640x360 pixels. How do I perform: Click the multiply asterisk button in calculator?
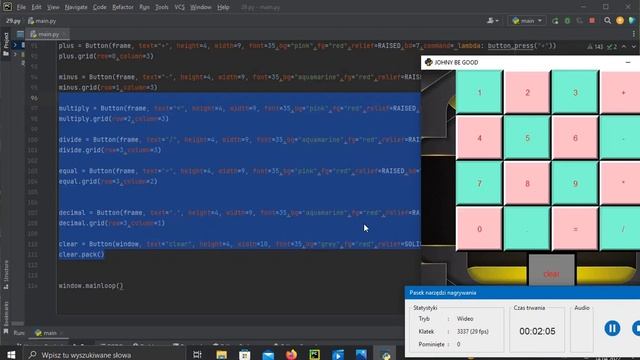(620, 183)
